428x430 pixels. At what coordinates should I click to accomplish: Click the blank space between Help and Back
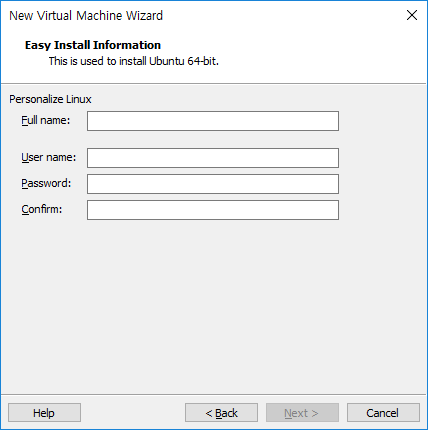click(133, 413)
